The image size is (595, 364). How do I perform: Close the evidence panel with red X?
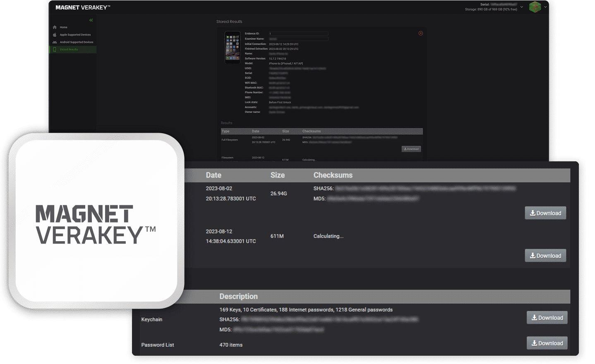tap(420, 34)
